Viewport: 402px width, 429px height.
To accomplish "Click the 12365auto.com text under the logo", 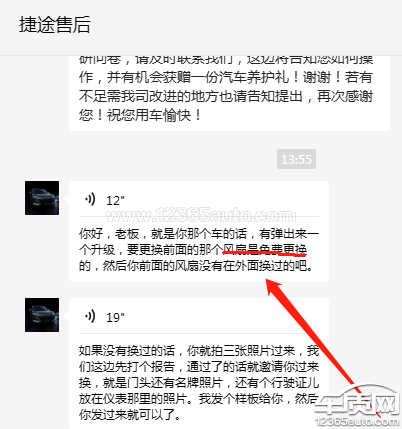I will (x=357, y=422).
